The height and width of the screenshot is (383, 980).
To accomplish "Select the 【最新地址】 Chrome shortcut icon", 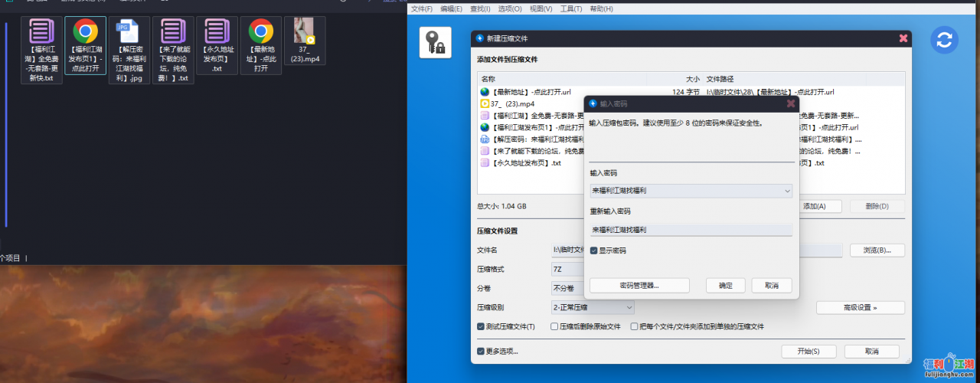I will click(260, 33).
